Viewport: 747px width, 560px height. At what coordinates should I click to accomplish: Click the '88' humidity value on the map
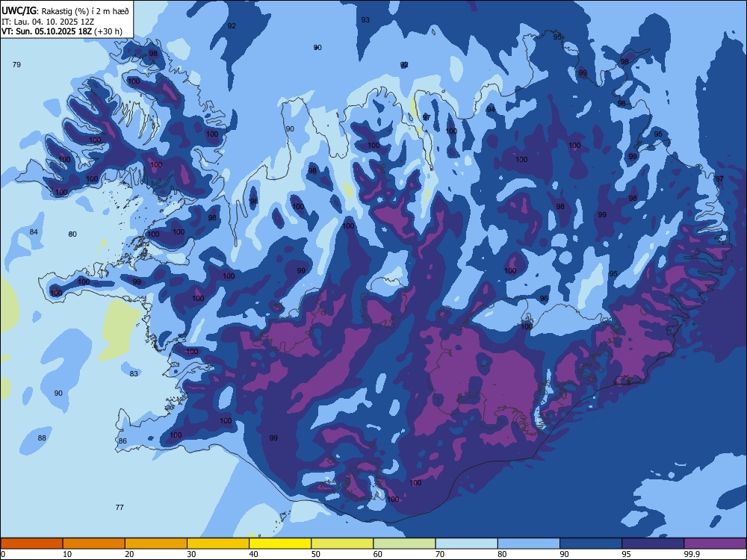point(42,438)
